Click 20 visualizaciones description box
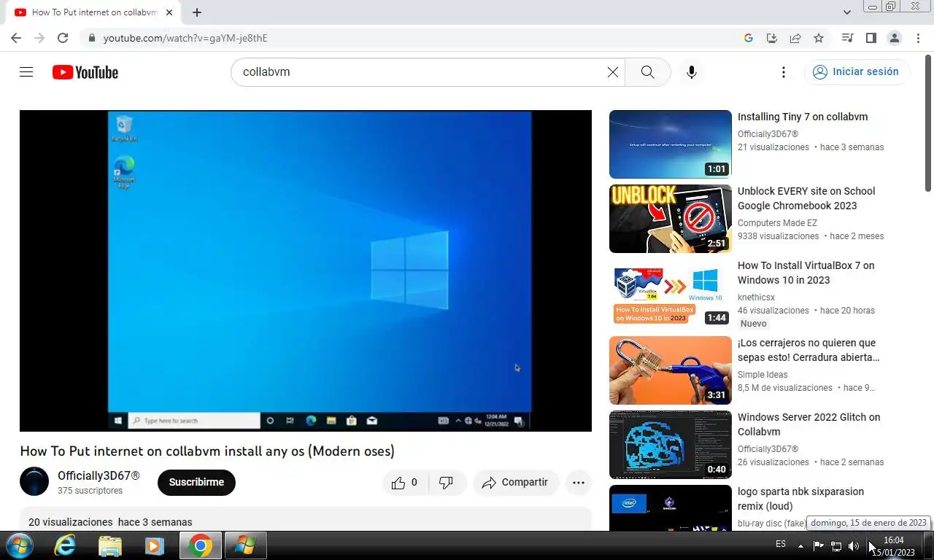934x560 pixels. pyautogui.click(x=305, y=520)
